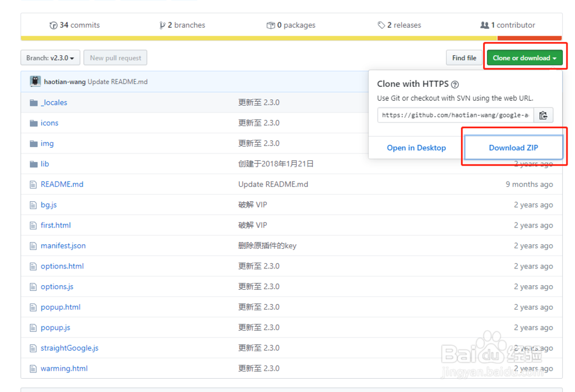View 0 packages tab
Screen dimensions: 575x392
291,25
